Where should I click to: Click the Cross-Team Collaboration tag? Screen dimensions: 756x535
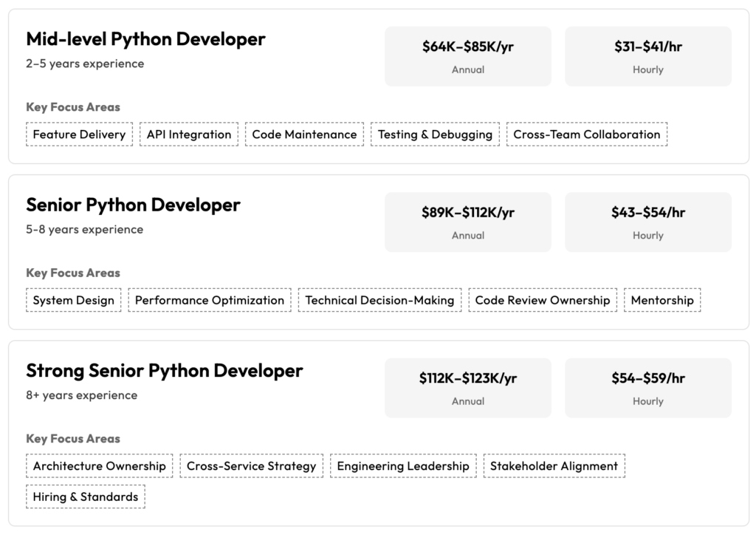pos(587,134)
